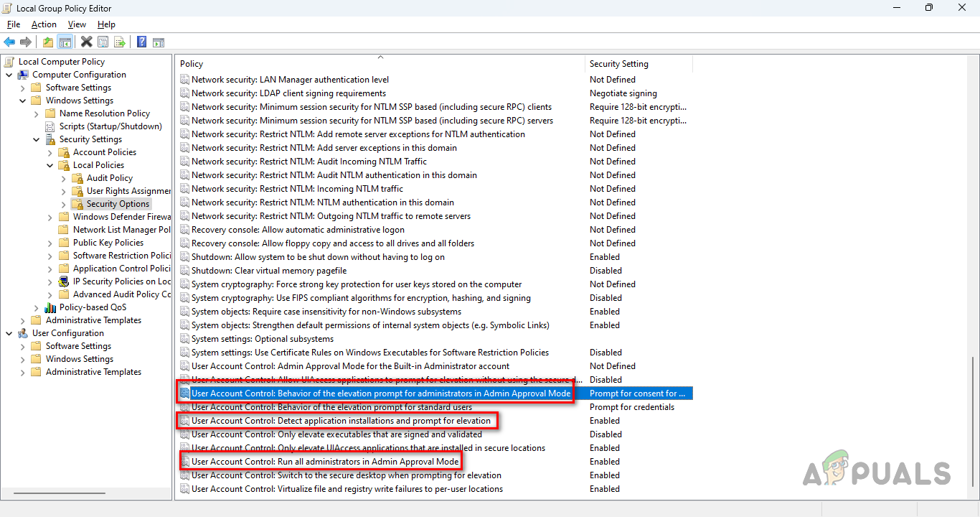The image size is (980, 517).
Task: Open the File menu
Action: [x=13, y=24]
